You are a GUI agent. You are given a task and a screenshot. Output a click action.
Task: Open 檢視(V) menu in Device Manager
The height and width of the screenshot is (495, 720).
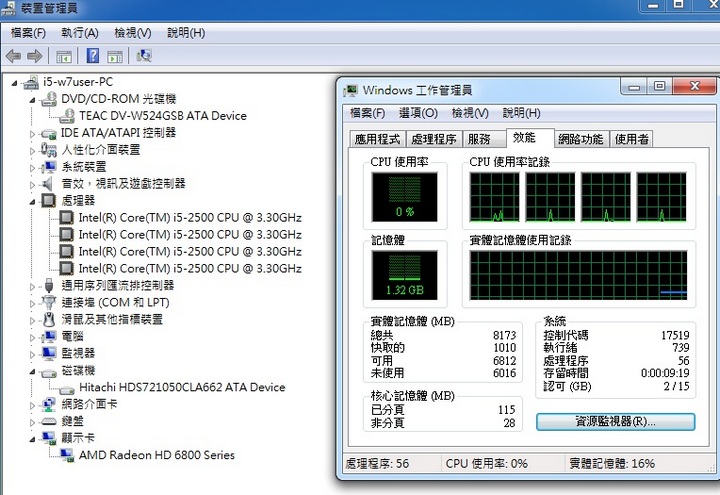coord(133,33)
